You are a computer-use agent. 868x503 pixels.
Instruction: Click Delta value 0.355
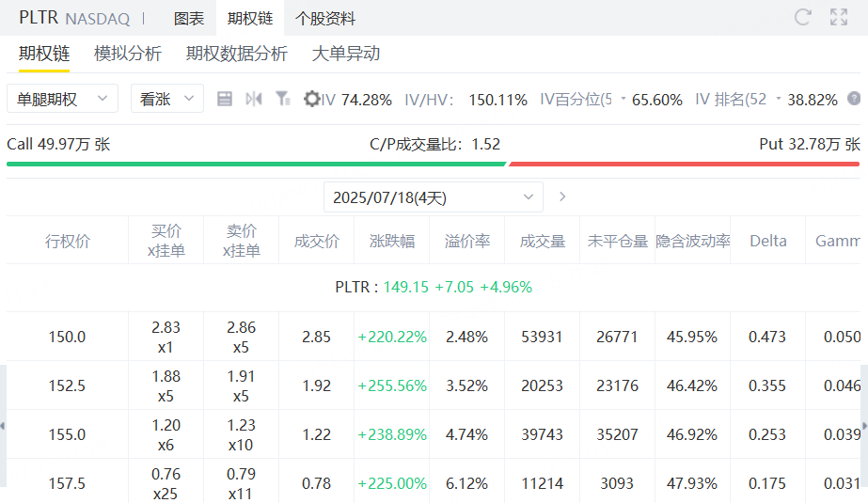point(767,385)
